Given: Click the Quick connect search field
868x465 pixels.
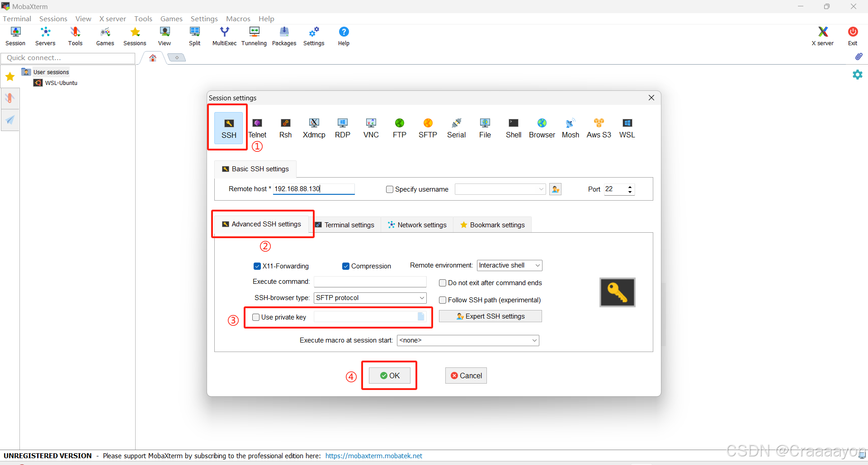Looking at the screenshot, I should (x=68, y=58).
